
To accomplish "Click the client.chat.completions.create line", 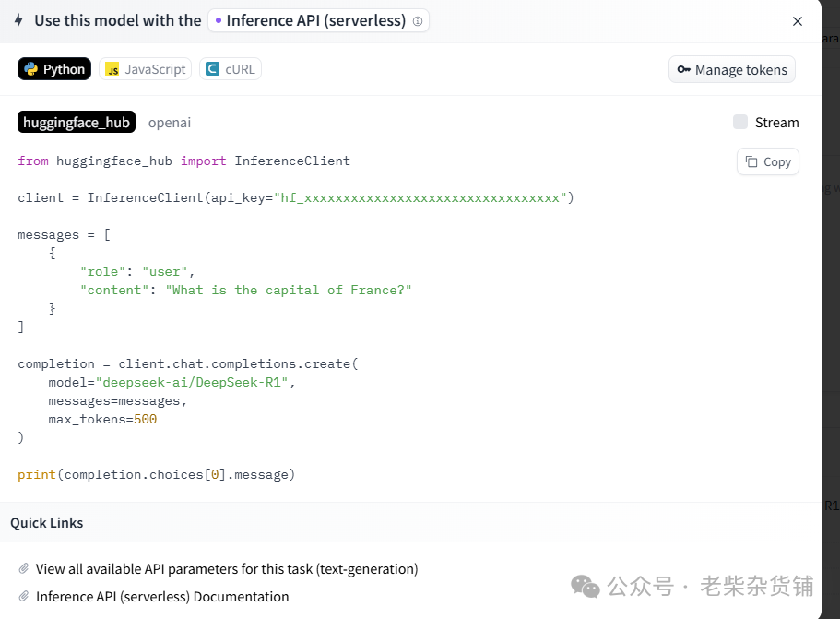I will [x=188, y=363].
